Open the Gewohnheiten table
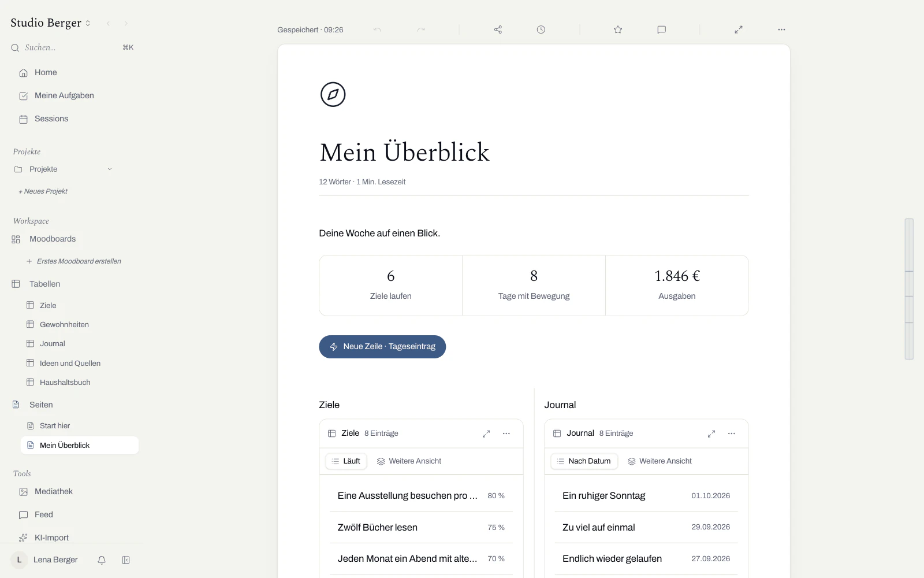Screen dimensions: 924x578 coord(64,325)
